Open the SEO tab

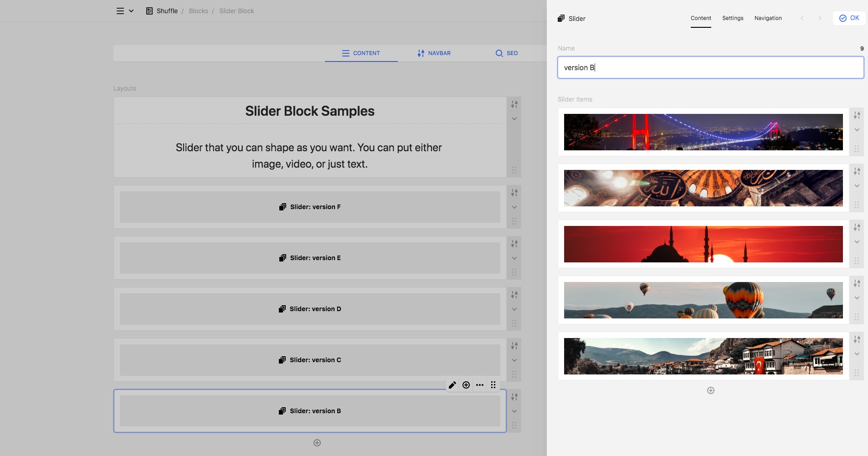[x=506, y=53]
